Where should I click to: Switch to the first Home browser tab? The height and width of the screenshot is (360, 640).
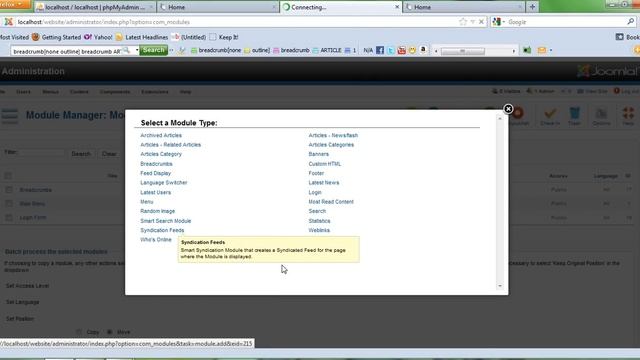[218, 7]
